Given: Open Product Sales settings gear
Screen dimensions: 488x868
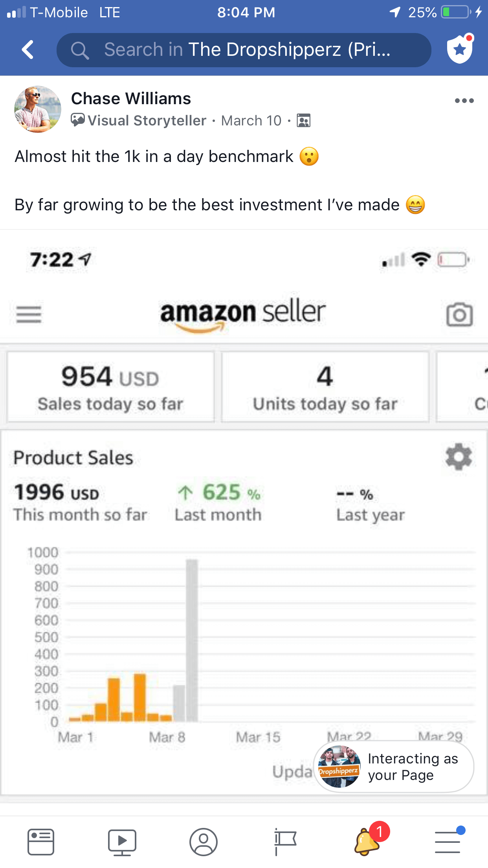Looking at the screenshot, I should (x=459, y=457).
